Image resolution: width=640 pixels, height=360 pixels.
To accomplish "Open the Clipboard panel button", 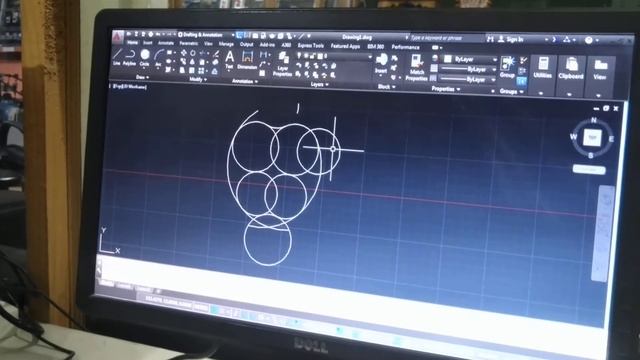I will 570,77.
